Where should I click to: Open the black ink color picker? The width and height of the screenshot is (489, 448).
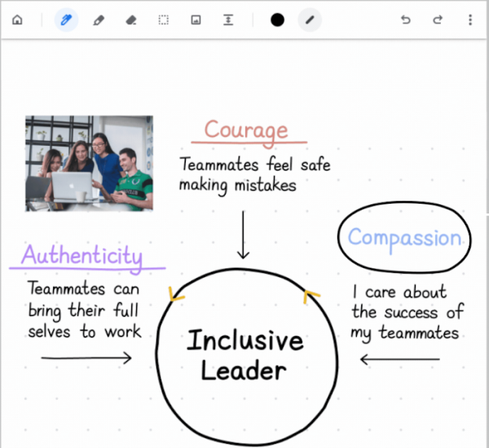(x=278, y=20)
